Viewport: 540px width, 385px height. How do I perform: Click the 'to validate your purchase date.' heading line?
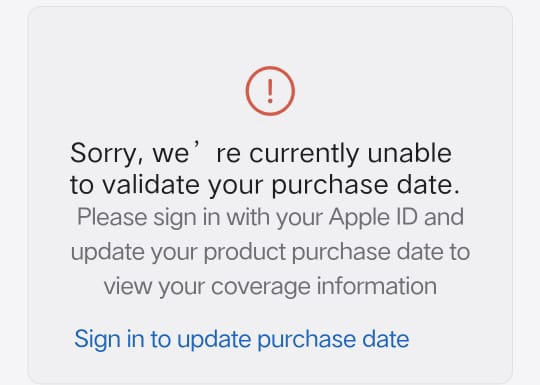pyautogui.click(x=265, y=185)
